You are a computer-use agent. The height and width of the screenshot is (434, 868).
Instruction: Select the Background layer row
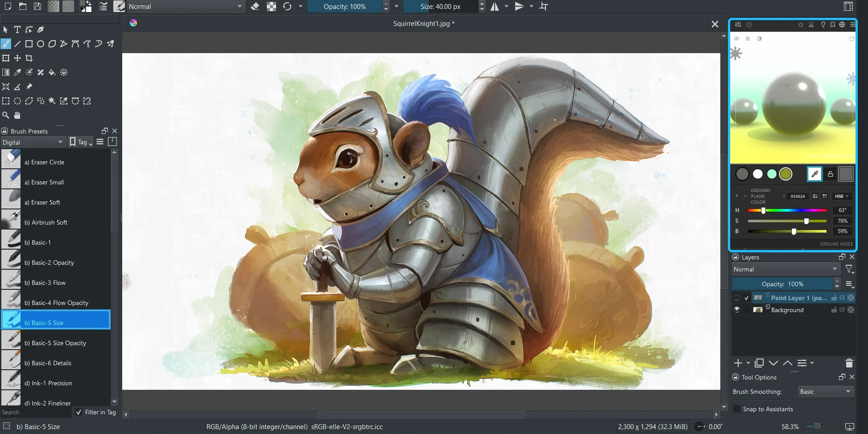click(x=794, y=309)
